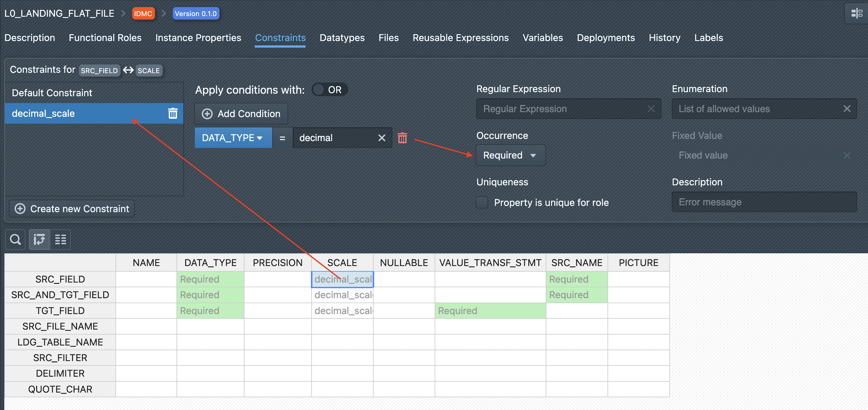Clear the decimal condition value
The width and height of the screenshot is (868, 410).
point(381,138)
